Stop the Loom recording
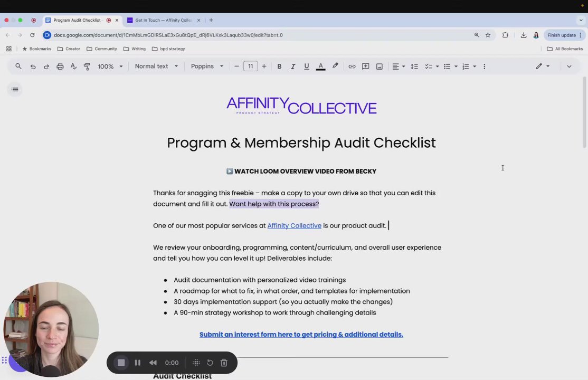Screen dimensions: 588x380 121,363
